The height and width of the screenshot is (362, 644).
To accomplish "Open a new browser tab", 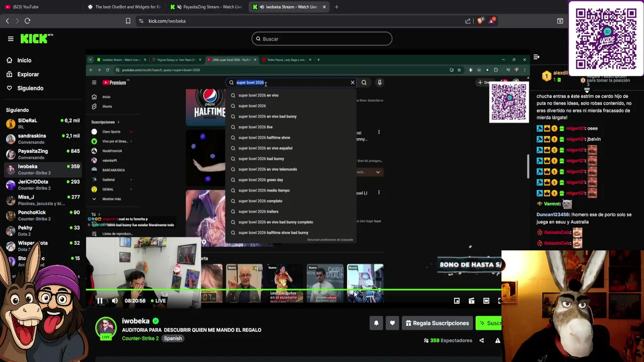I will point(336,7).
